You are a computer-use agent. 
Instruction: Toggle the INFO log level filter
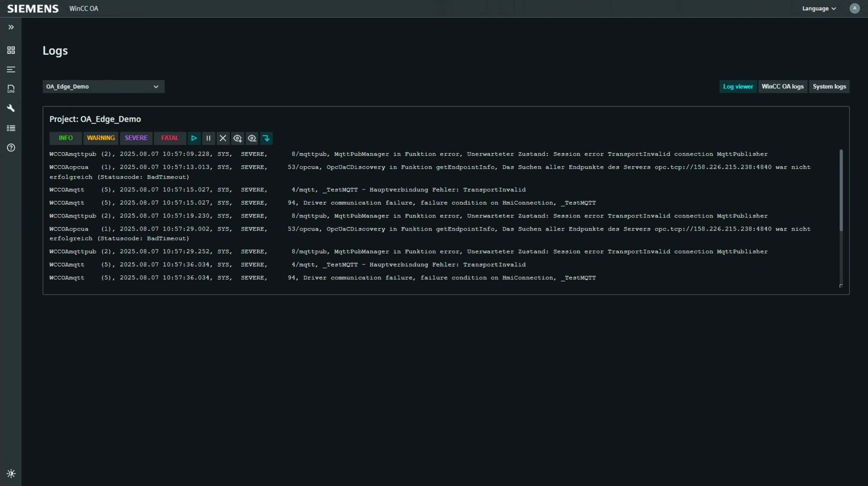click(x=66, y=138)
